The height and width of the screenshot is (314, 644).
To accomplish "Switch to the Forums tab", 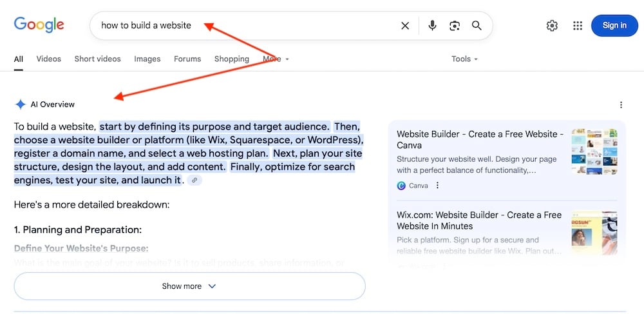I will tap(187, 59).
